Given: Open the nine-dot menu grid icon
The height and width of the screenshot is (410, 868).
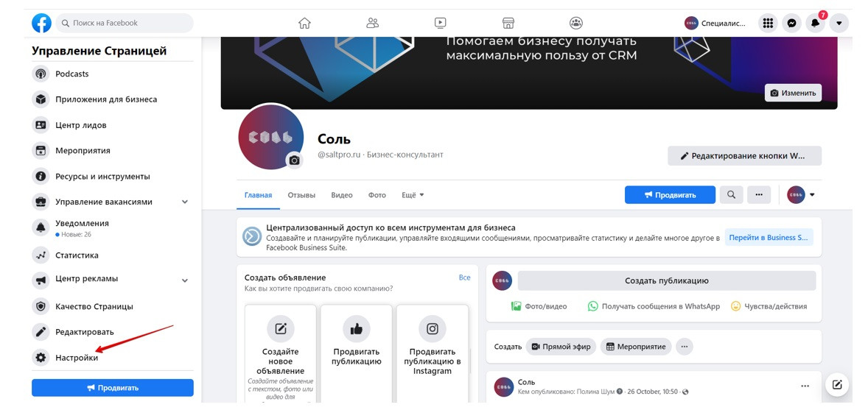Looking at the screenshot, I should pyautogui.click(x=768, y=24).
